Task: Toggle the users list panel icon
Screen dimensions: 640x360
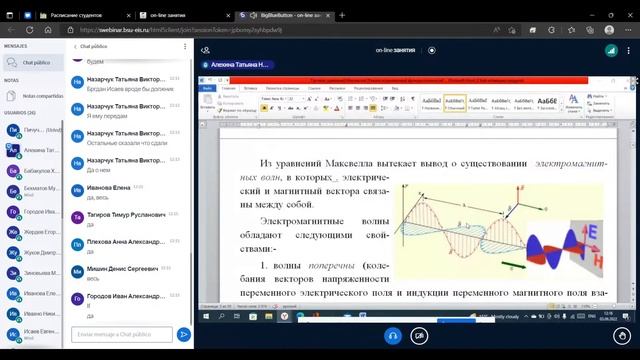Action: pos(205,50)
